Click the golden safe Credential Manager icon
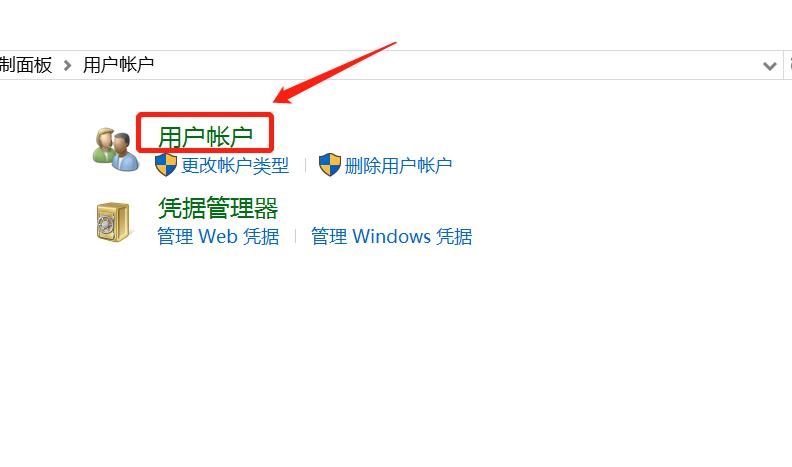The image size is (792, 467). (113, 222)
